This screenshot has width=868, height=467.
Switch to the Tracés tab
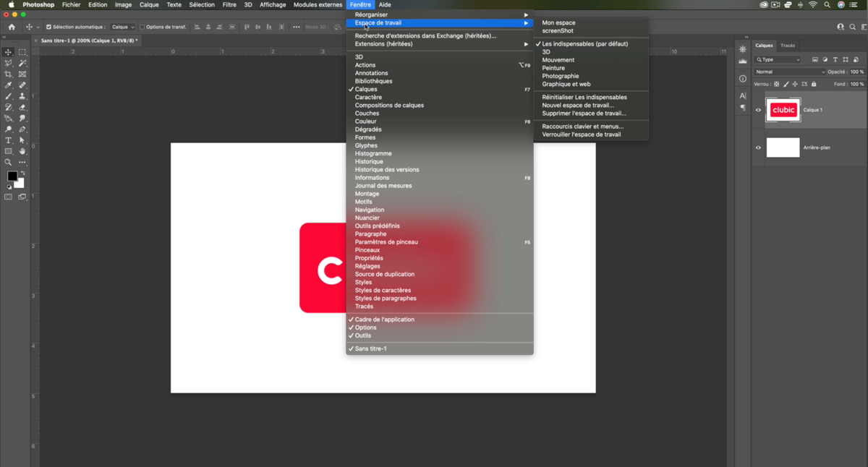788,45
